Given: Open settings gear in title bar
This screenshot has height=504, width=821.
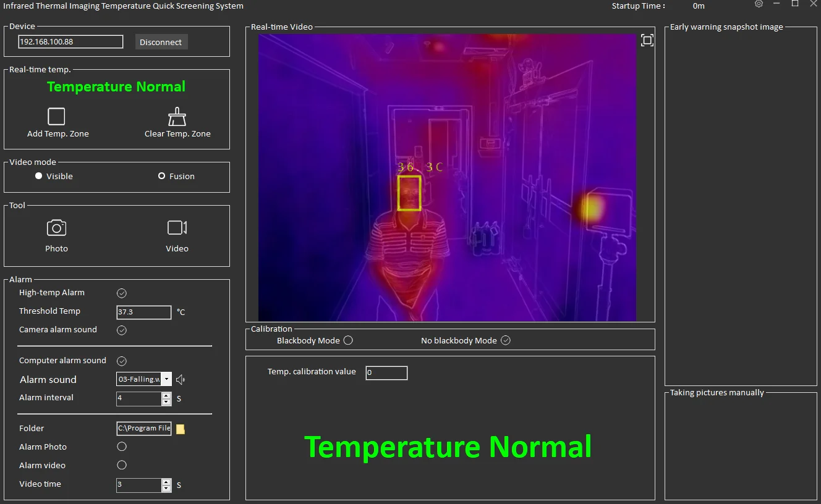Looking at the screenshot, I should click(759, 4).
